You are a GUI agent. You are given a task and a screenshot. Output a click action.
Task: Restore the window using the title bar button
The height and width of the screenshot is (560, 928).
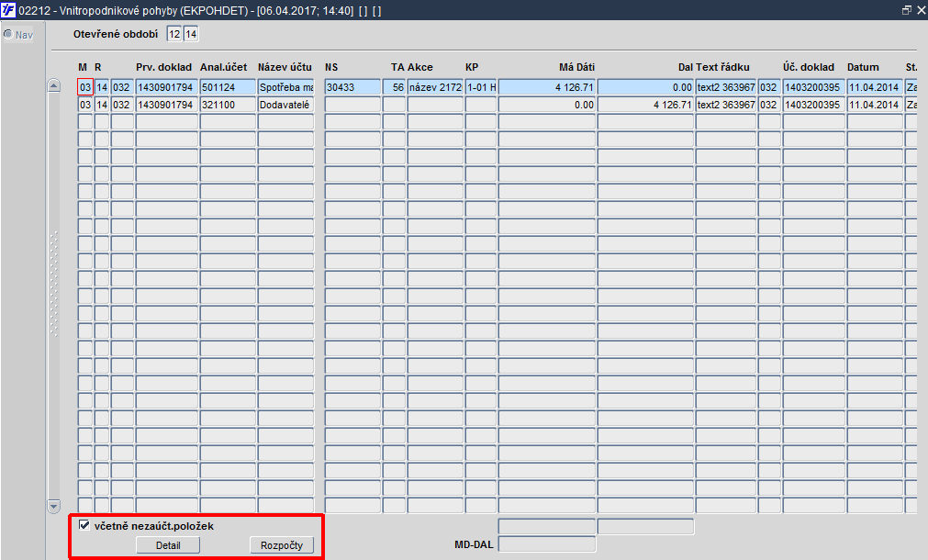click(906, 10)
